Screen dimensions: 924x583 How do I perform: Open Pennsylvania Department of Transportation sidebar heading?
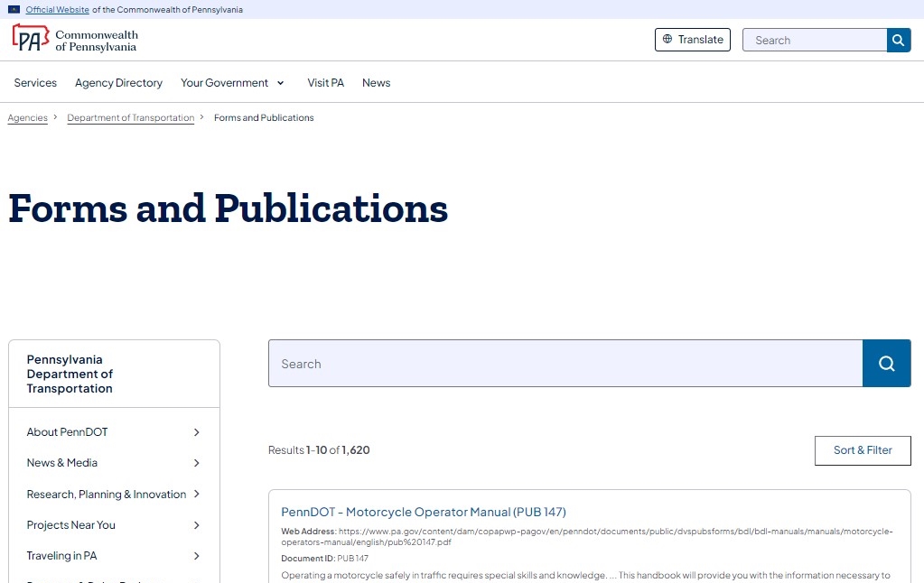coord(70,374)
